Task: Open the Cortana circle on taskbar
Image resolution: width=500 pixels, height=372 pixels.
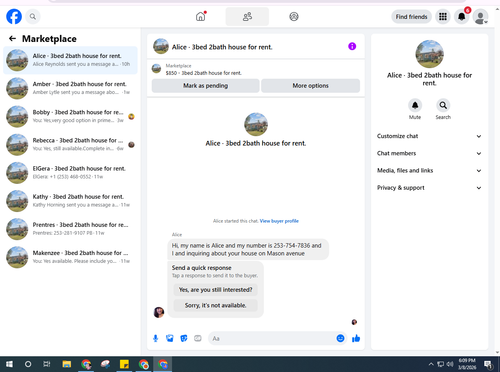Action: 28,364
